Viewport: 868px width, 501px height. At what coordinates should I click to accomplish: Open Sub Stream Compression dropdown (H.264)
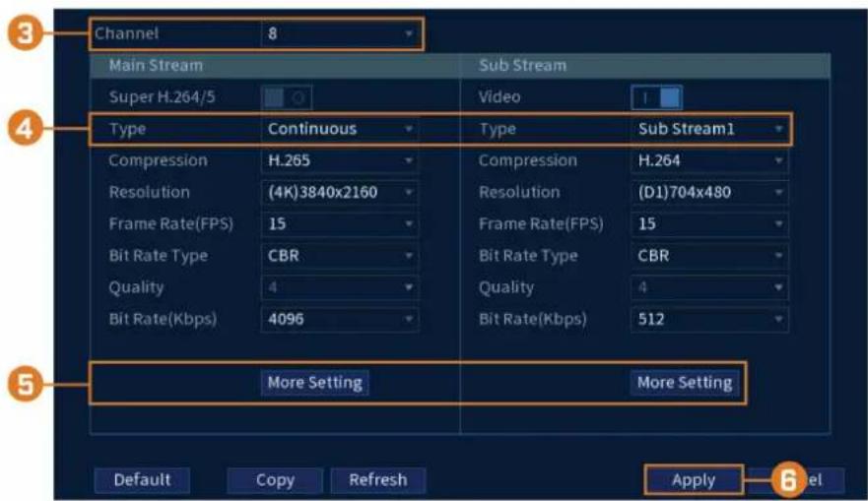709,160
